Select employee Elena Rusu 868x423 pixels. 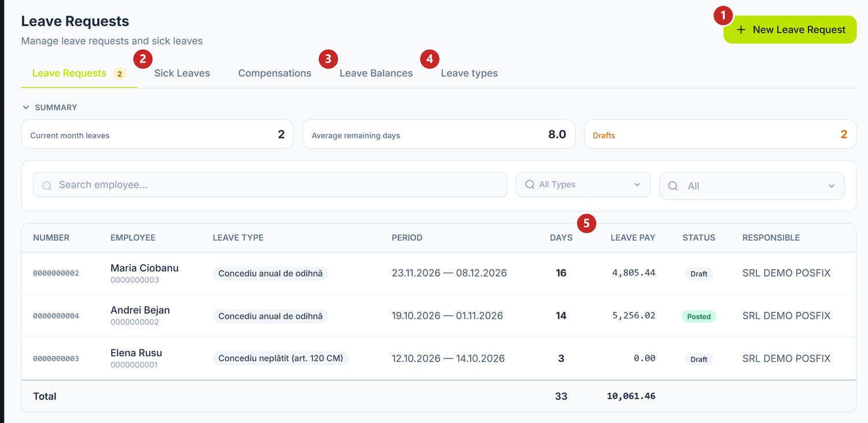[x=136, y=353]
